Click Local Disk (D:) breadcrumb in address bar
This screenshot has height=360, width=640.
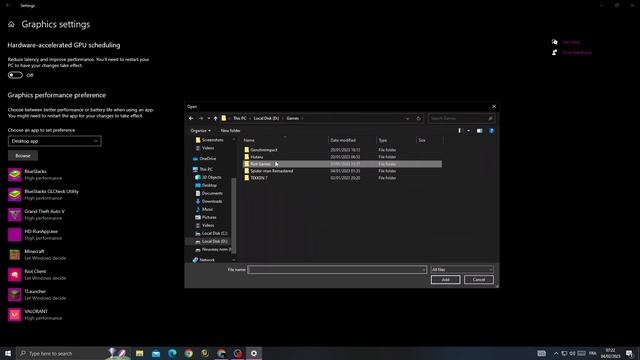(x=266, y=118)
